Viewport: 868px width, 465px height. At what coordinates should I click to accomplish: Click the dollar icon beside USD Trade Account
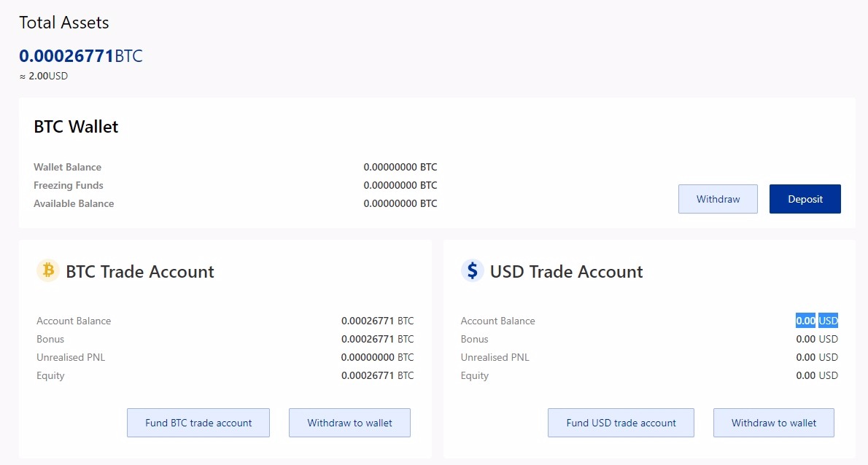point(472,271)
